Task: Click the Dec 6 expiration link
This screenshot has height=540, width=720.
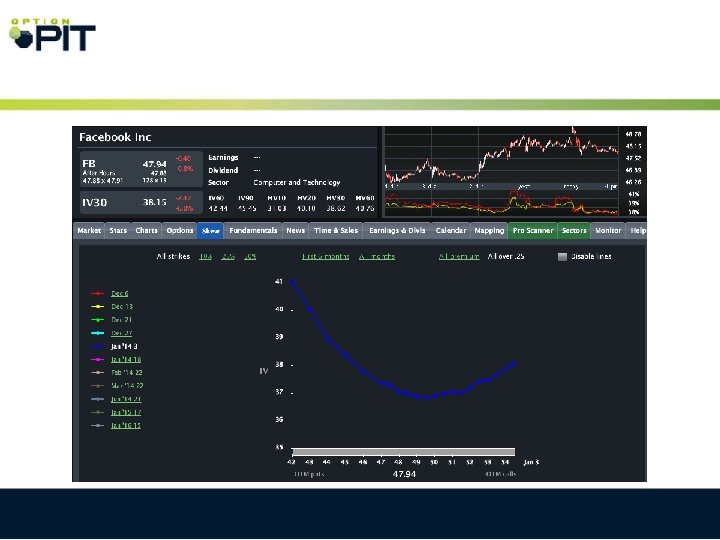Action: [119, 293]
